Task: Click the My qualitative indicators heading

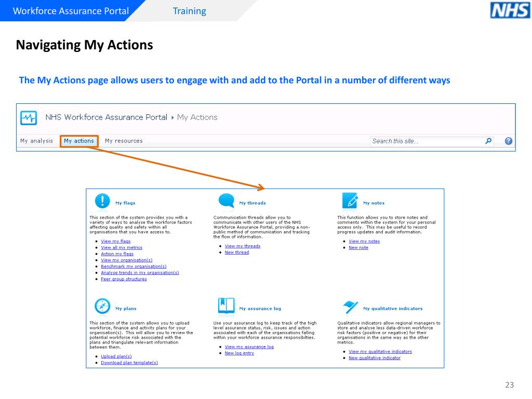Action: (393, 309)
